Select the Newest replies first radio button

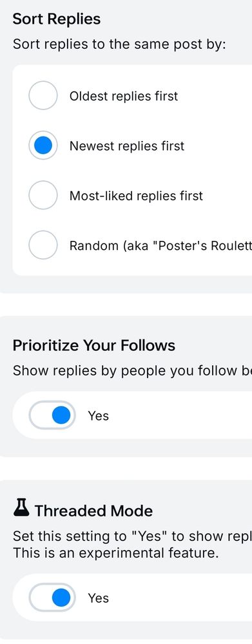click(x=43, y=146)
